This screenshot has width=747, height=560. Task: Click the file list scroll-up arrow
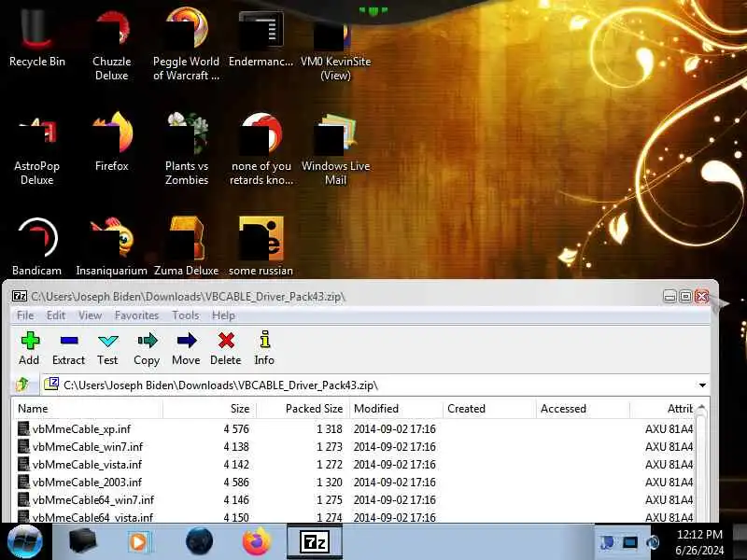[701, 408]
